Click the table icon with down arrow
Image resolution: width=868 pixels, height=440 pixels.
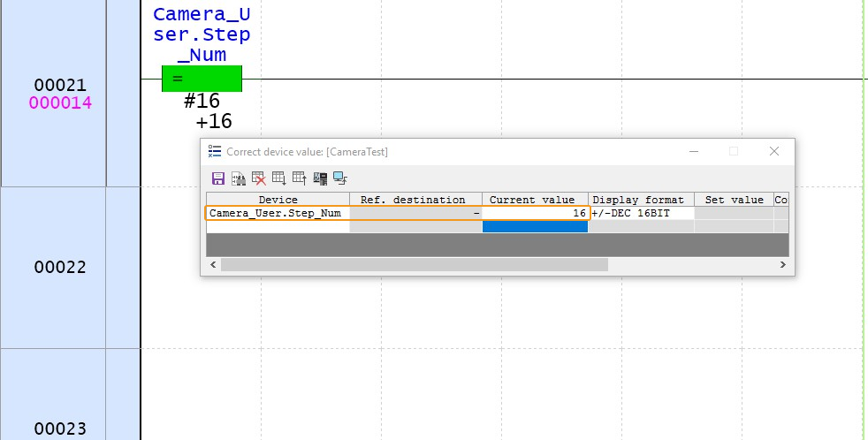[278, 178]
